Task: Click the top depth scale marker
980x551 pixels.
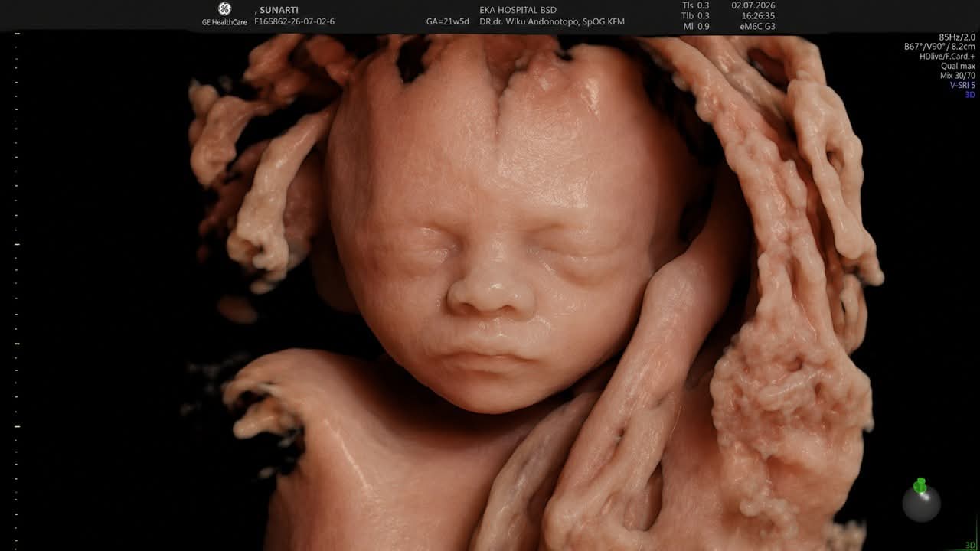Action: pyautogui.click(x=17, y=34)
